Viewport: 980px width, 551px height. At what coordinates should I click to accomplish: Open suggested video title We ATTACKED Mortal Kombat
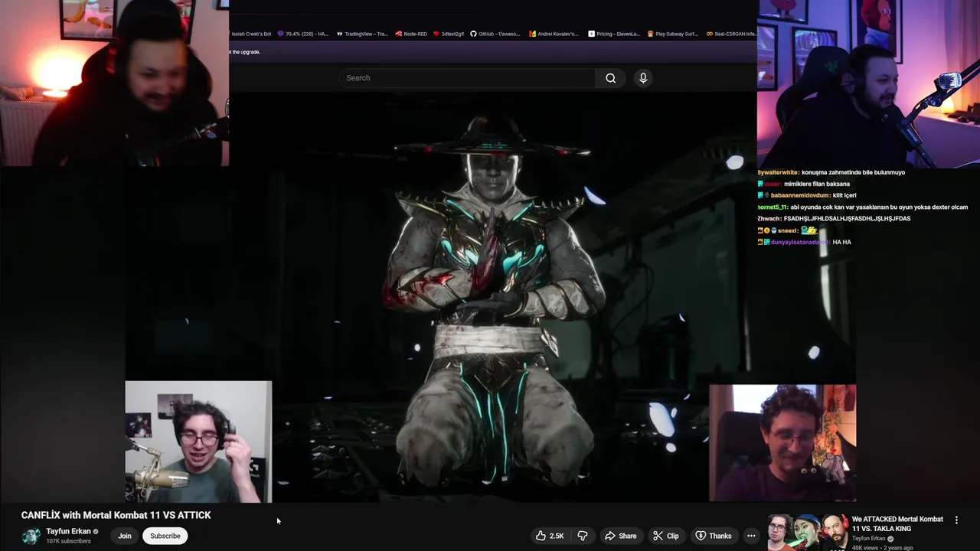click(x=897, y=523)
